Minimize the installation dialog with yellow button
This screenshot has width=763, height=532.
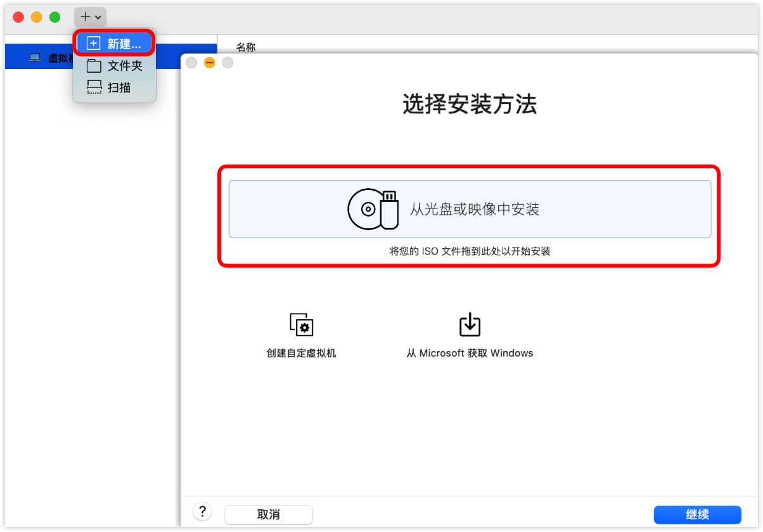(210, 63)
